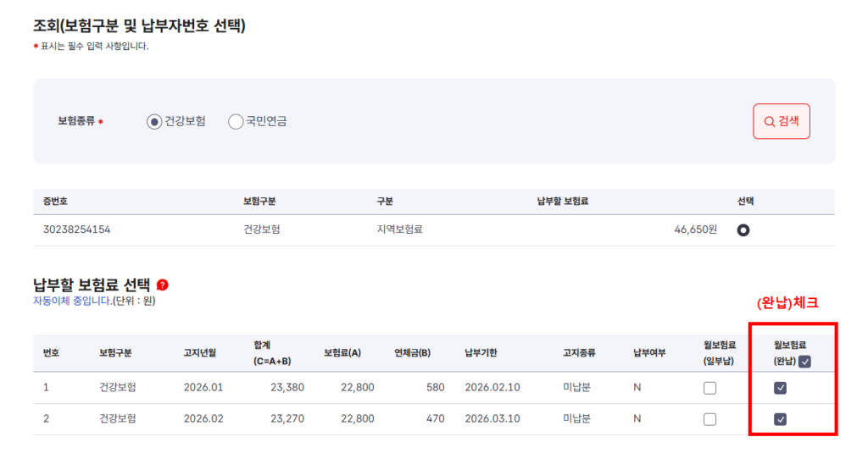The image size is (868, 459).
Task: Check 일부납 checkbox for 2026.01 row
Action: point(709,388)
